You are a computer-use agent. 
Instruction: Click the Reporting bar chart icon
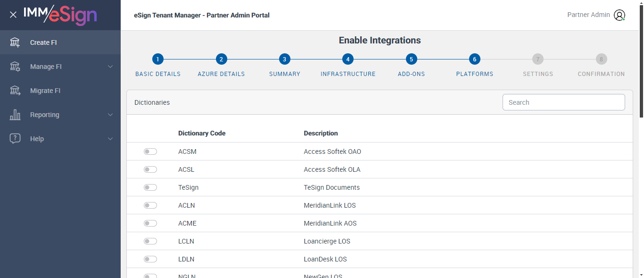(15, 115)
